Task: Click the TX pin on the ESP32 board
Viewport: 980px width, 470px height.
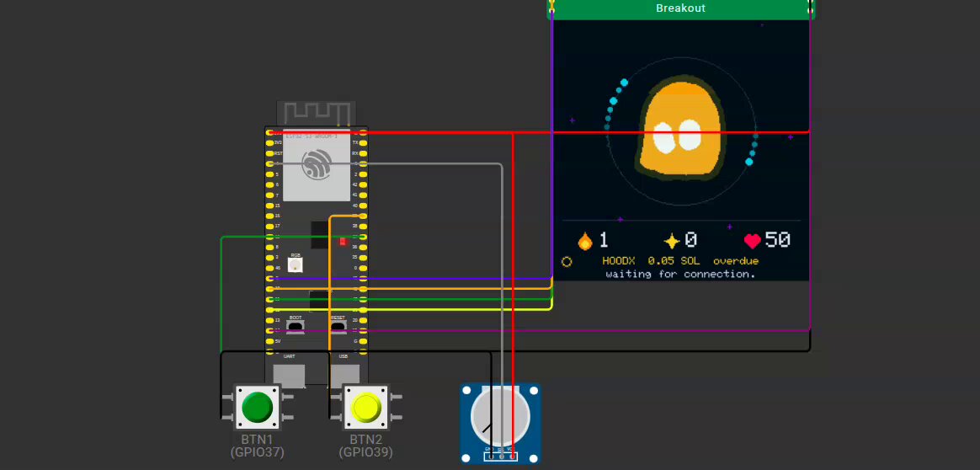Action: click(363, 142)
